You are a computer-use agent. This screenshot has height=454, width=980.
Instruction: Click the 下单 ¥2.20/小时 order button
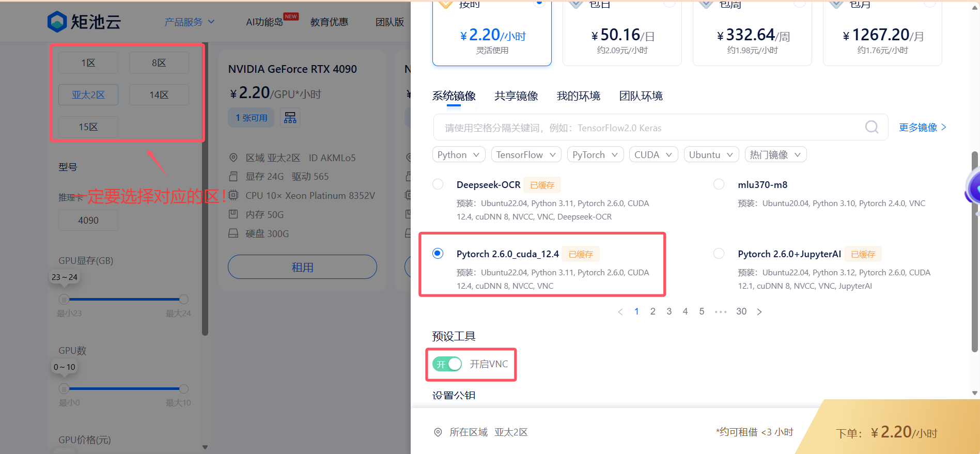coord(886,432)
